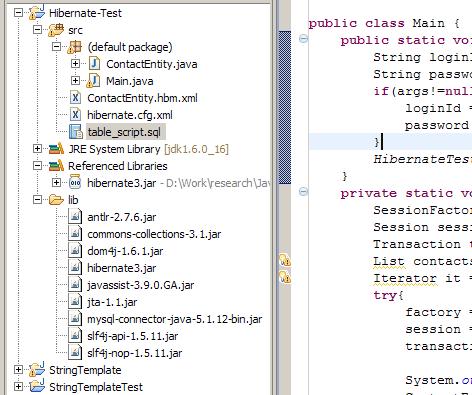Click the lib hibernate3.jar file icon
Screen dimensions: 472x395
pos(75,268)
